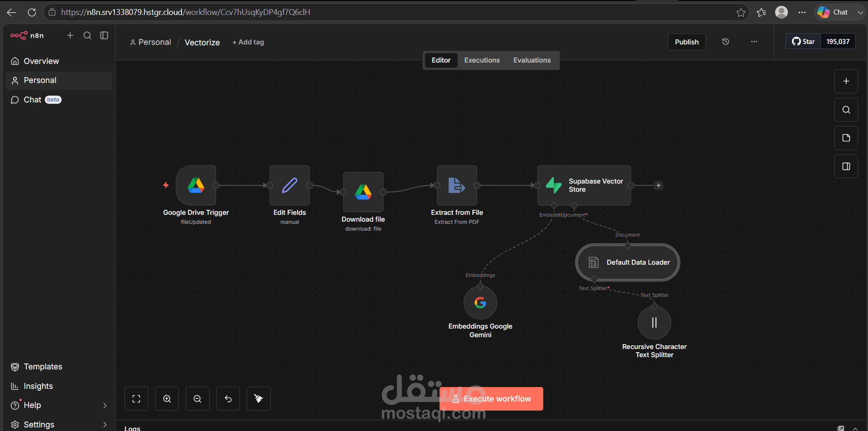Add a tag to the workflow
The image size is (868, 431).
tap(248, 42)
